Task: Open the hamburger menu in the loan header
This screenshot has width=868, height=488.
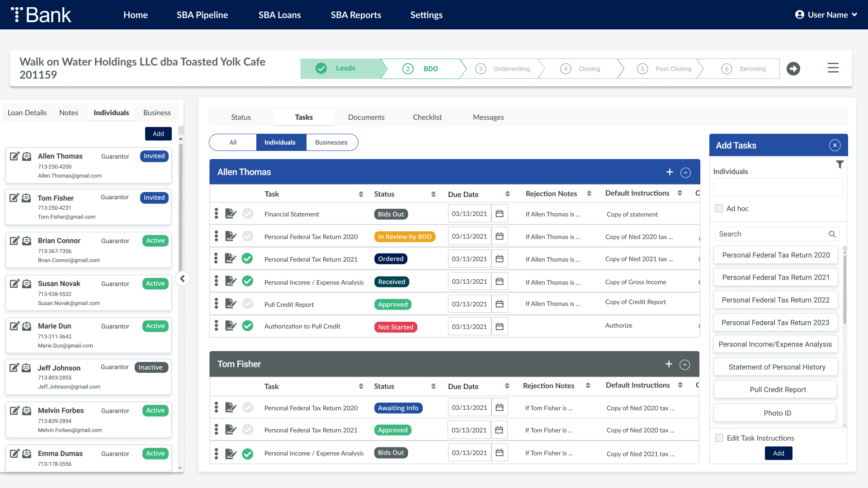Action: point(833,68)
